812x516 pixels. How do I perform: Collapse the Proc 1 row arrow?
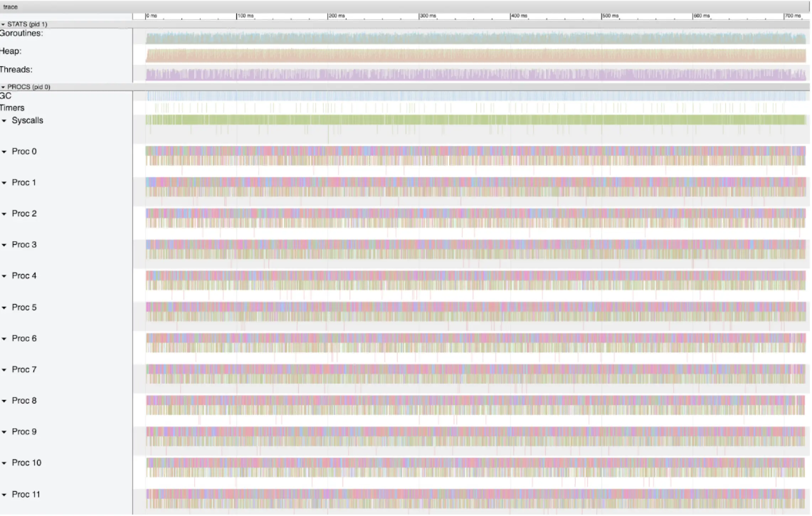coord(4,183)
